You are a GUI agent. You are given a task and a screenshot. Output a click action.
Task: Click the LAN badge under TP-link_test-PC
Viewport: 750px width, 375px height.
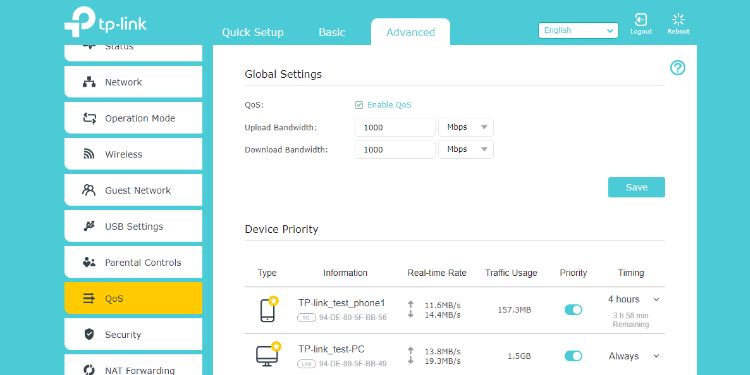click(306, 364)
